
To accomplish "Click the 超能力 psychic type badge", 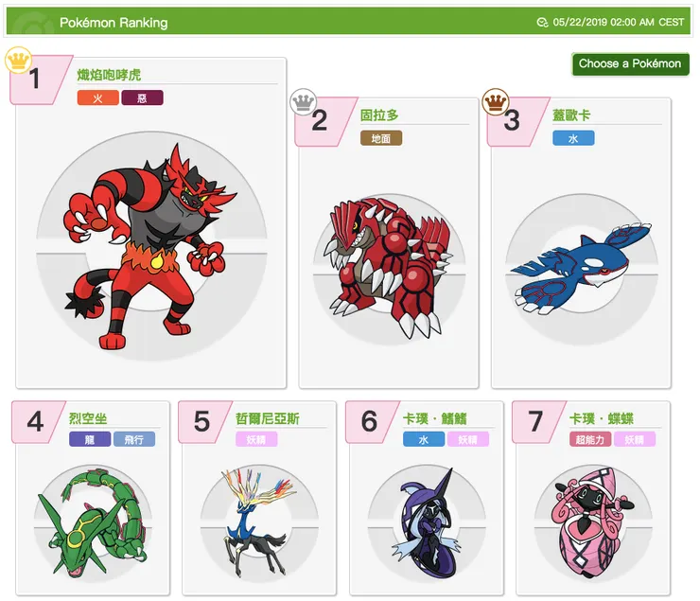I will [x=590, y=439].
